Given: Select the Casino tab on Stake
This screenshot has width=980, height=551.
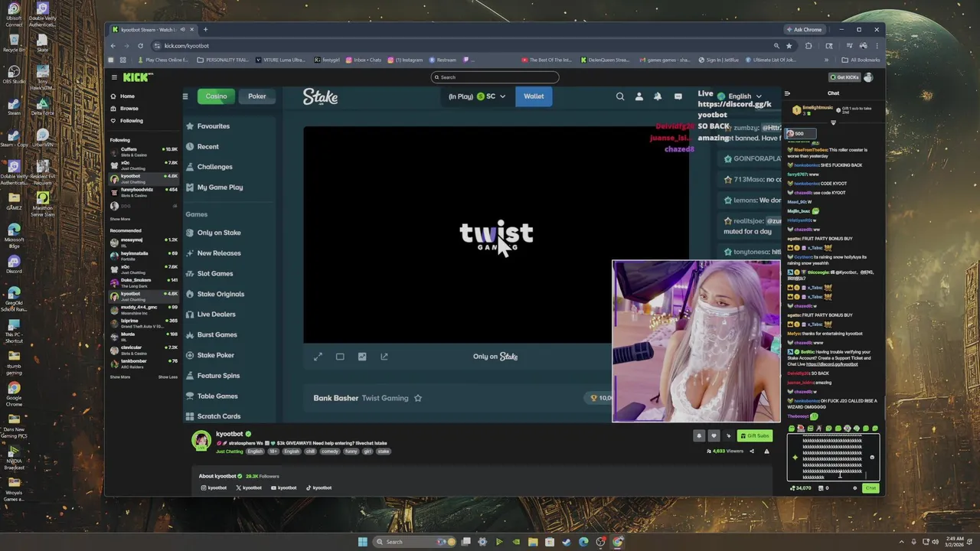Looking at the screenshot, I should [x=216, y=96].
